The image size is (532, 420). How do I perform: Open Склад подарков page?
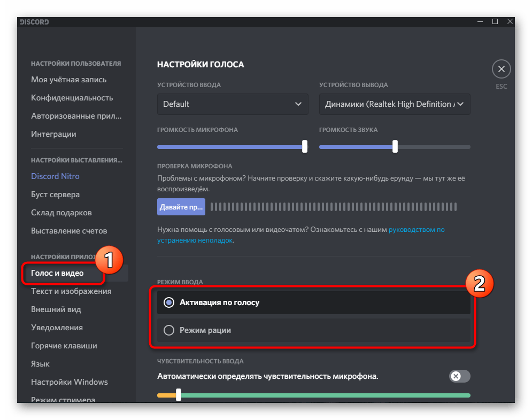point(61,213)
